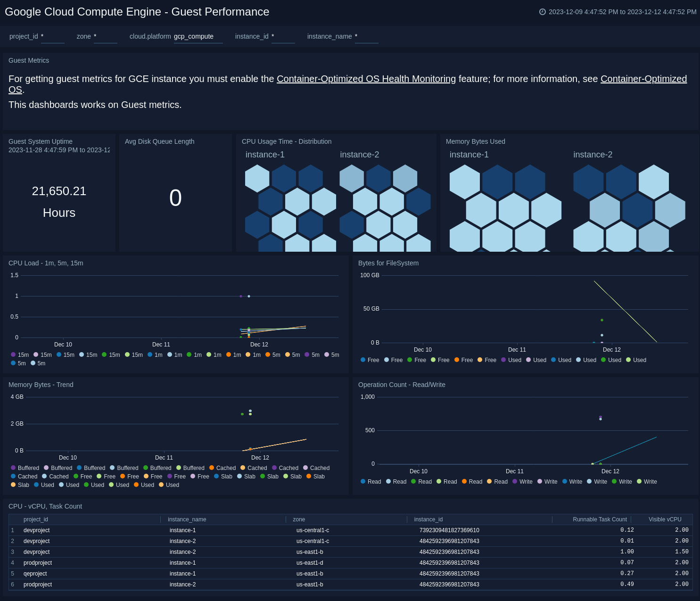Sort table by instance_name column header

tap(187, 519)
